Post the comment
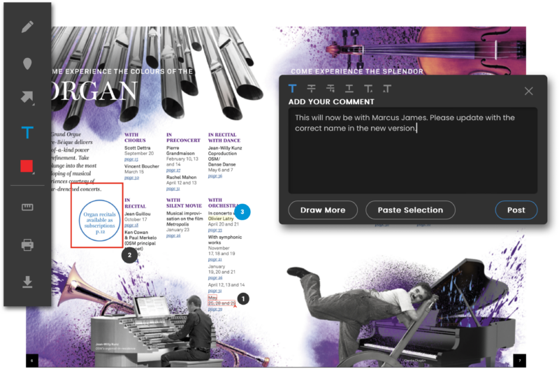 pos(516,210)
